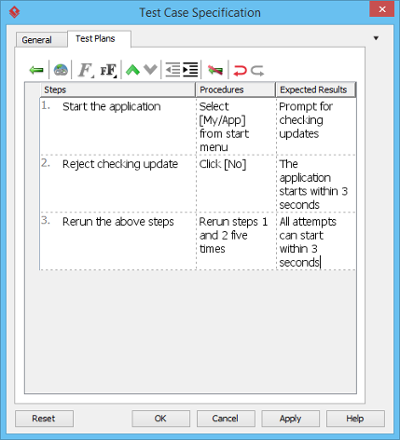The height and width of the screenshot is (440, 400).
Task: Decrease indent of the step
Action: click(x=173, y=70)
